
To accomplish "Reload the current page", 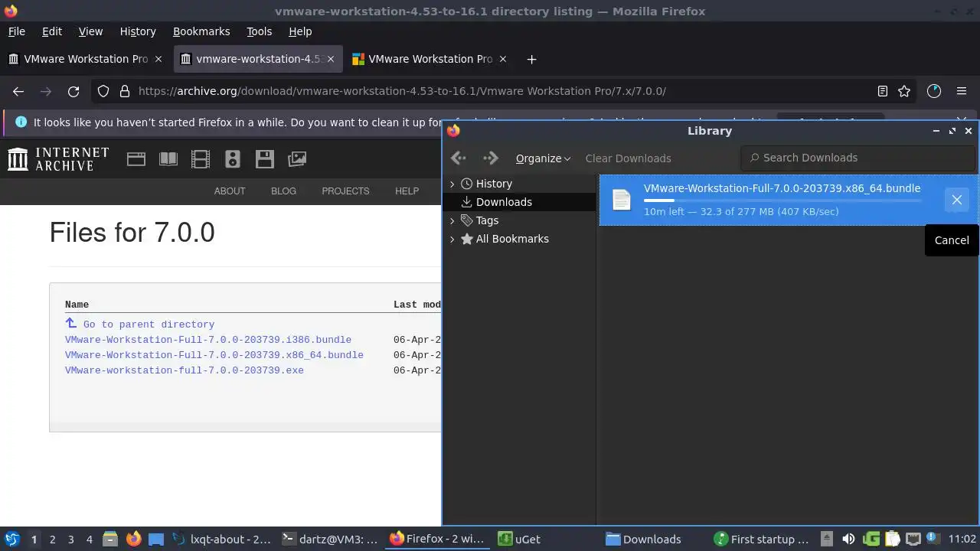I will [73, 91].
